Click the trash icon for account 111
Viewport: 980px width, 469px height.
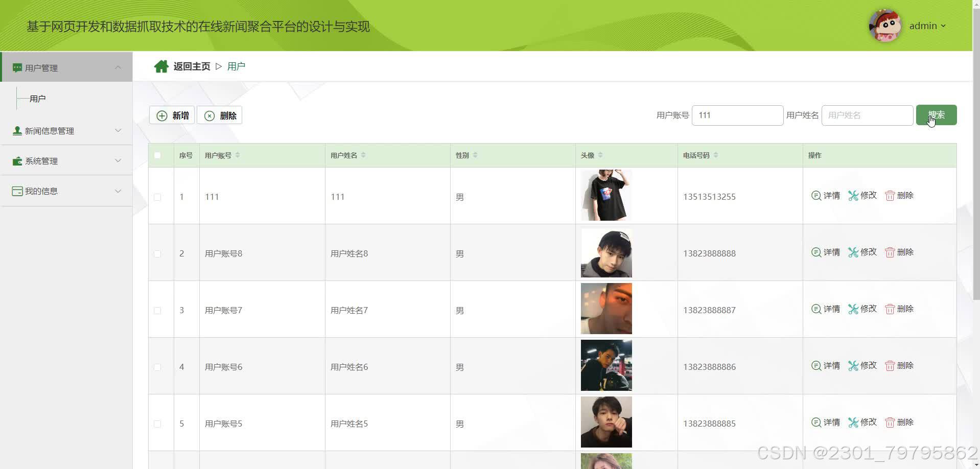coord(890,196)
